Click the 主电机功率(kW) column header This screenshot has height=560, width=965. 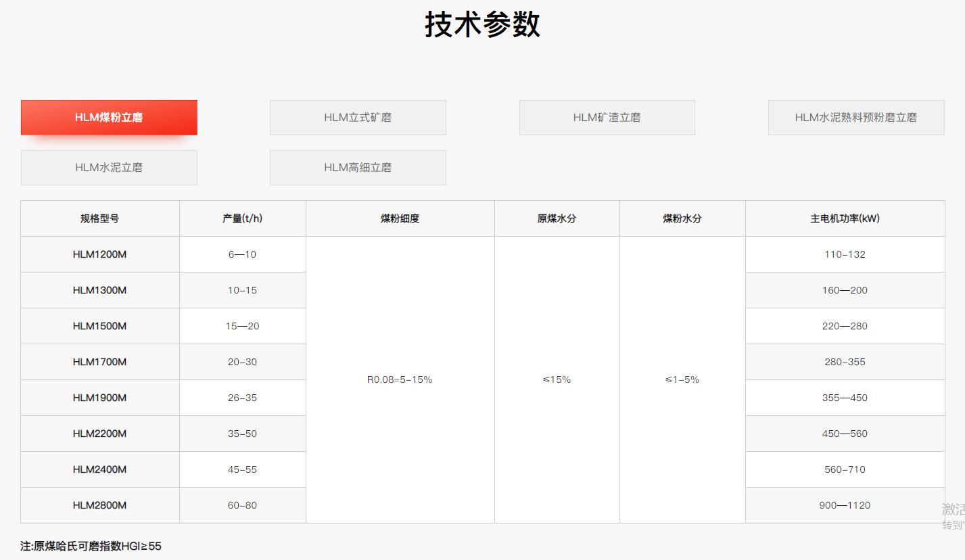coord(845,218)
